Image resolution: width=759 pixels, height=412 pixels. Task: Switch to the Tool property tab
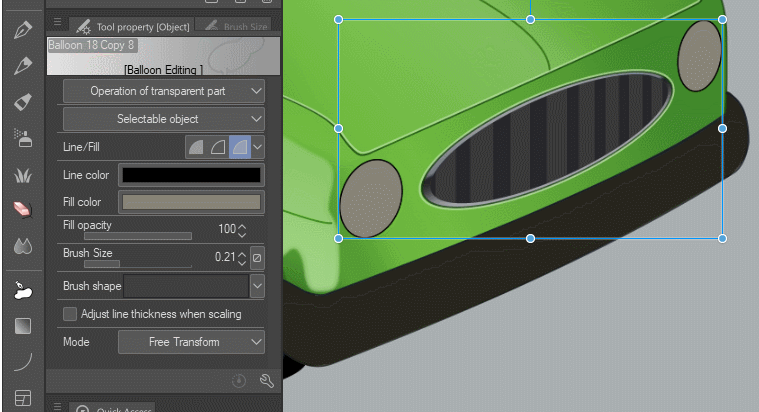point(130,26)
